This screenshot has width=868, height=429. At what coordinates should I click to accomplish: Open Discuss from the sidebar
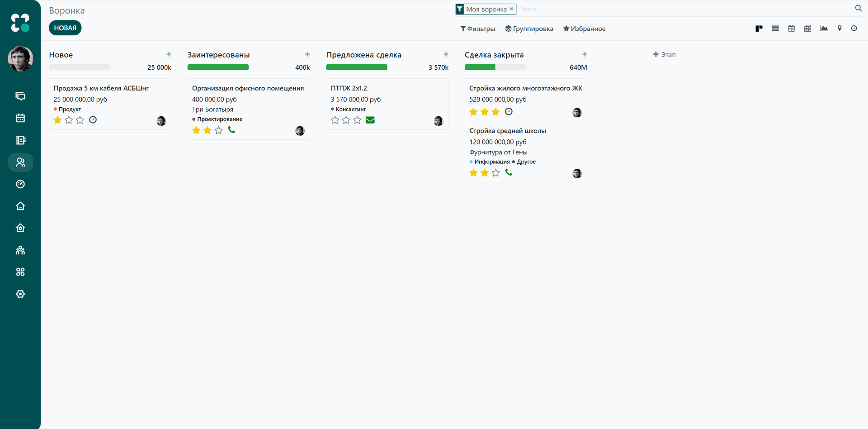tap(20, 96)
